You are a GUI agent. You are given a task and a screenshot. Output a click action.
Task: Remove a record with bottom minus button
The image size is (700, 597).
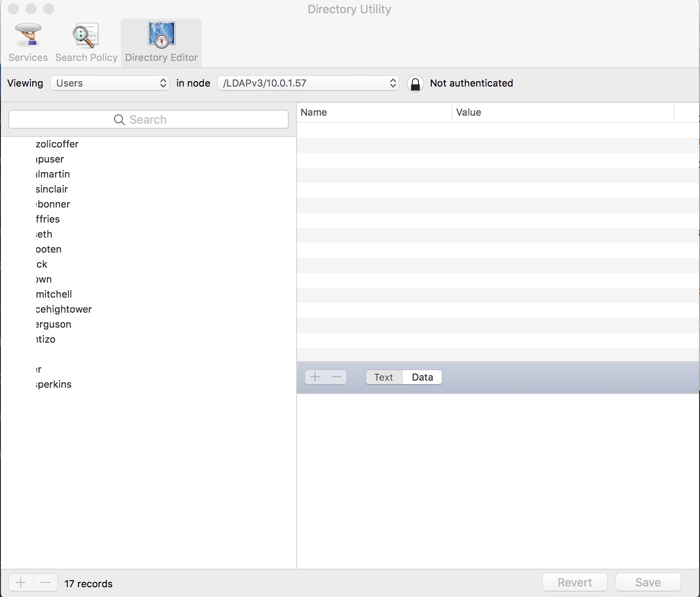46,583
